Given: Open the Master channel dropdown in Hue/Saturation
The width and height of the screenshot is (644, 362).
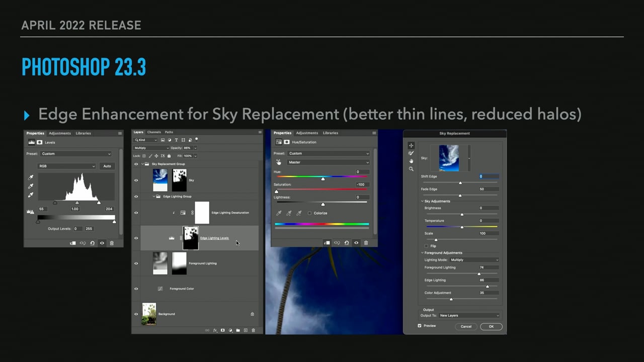Looking at the screenshot, I should click(x=329, y=162).
